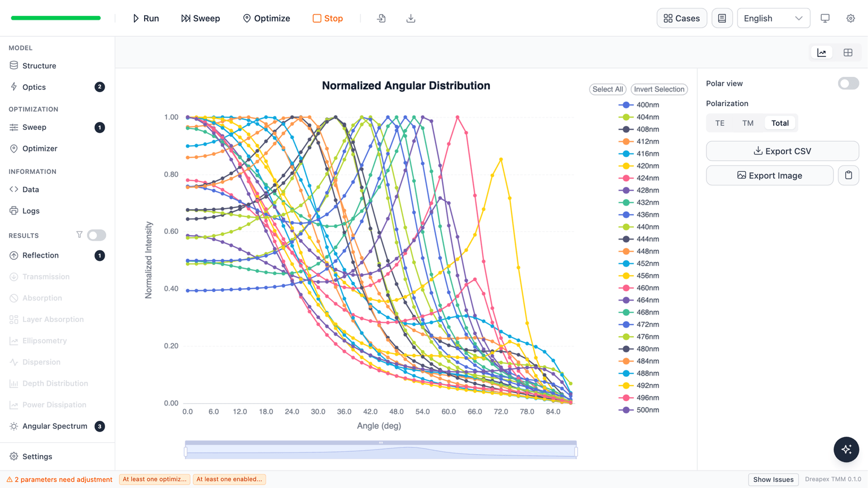The width and height of the screenshot is (868, 488).
Task: Open the AI assistant sparkle button
Action: point(846,450)
